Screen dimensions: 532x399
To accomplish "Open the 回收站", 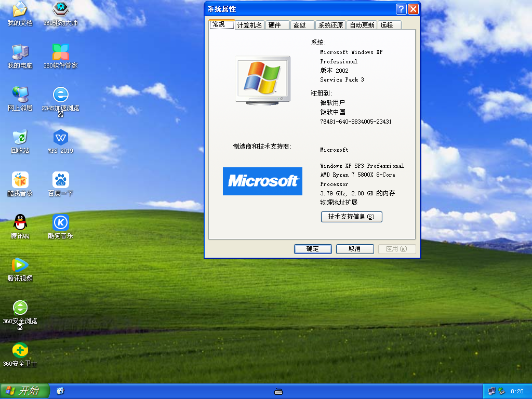I will [19, 138].
